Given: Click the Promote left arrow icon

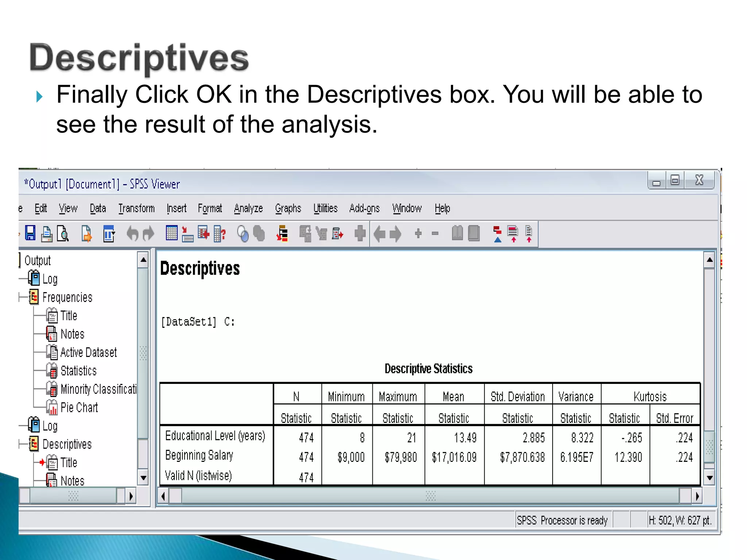Looking at the screenshot, I should 380,234.
